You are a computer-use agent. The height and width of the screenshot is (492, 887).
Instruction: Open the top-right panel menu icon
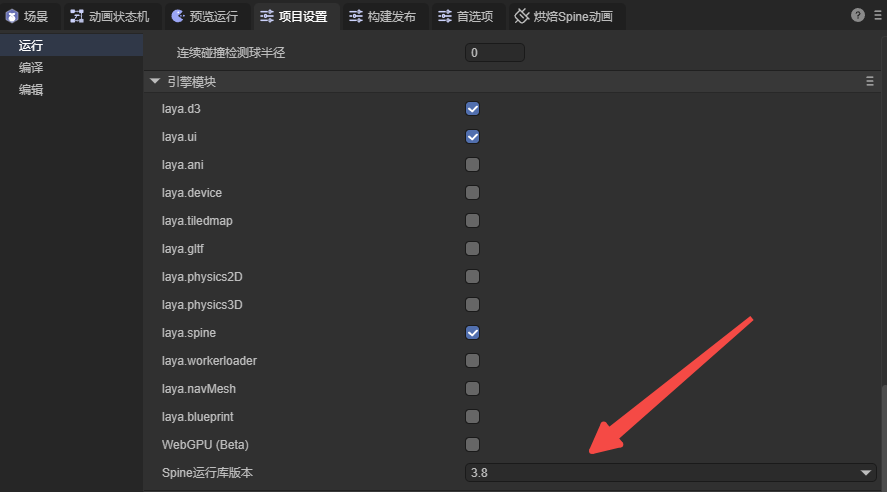pos(875,15)
